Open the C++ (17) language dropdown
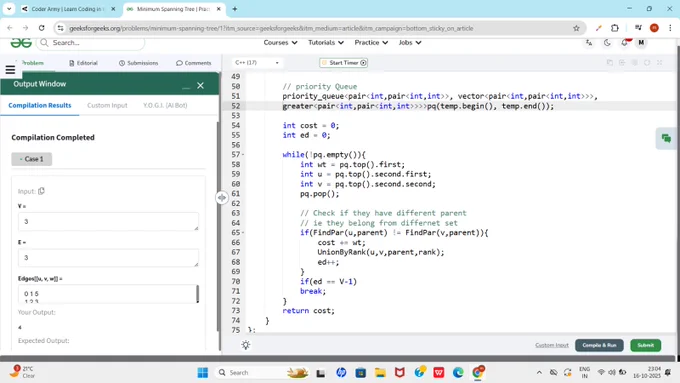Screen dimensions: 680x383 click(257, 63)
